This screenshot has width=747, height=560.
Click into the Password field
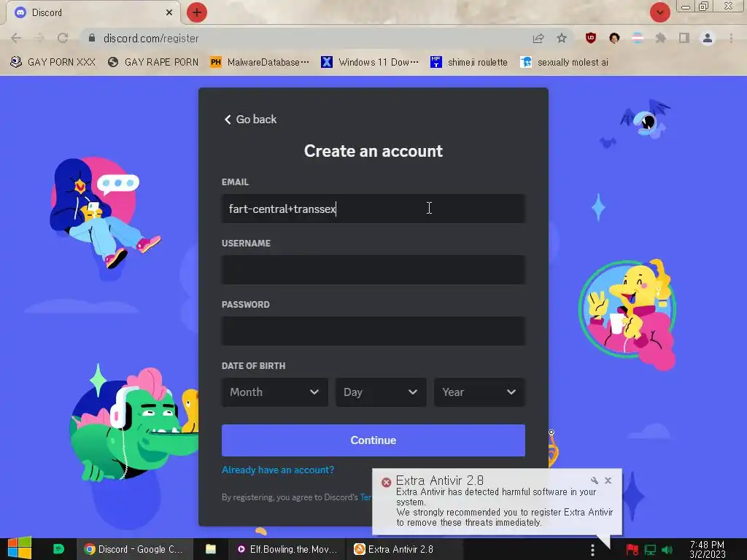point(373,331)
